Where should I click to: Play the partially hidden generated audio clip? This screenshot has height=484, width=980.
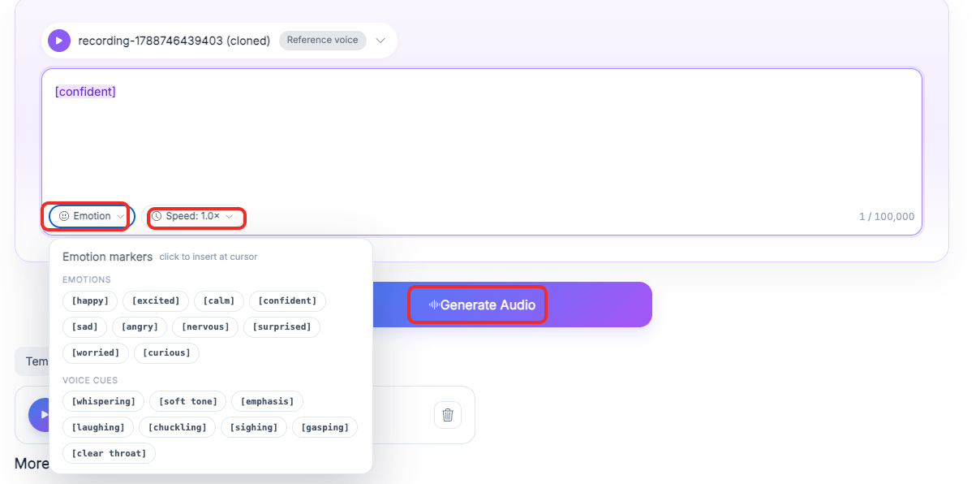(x=39, y=415)
